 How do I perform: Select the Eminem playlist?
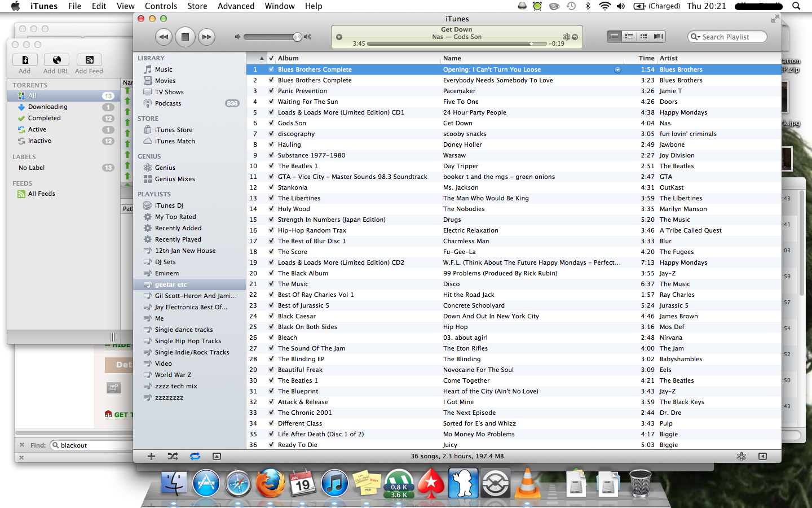pos(167,273)
